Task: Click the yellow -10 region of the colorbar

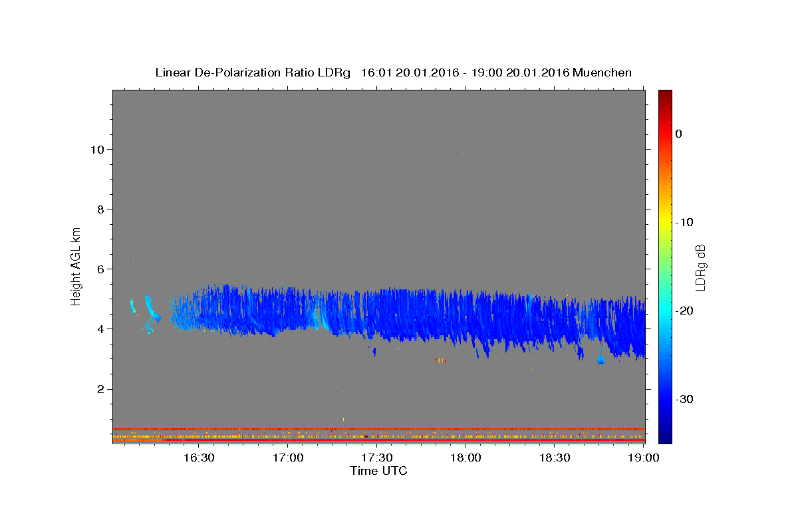Action: click(665, 222)
